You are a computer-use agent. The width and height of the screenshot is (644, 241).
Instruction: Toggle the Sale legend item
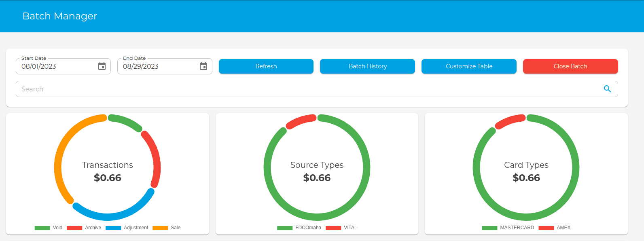point(167,228)
